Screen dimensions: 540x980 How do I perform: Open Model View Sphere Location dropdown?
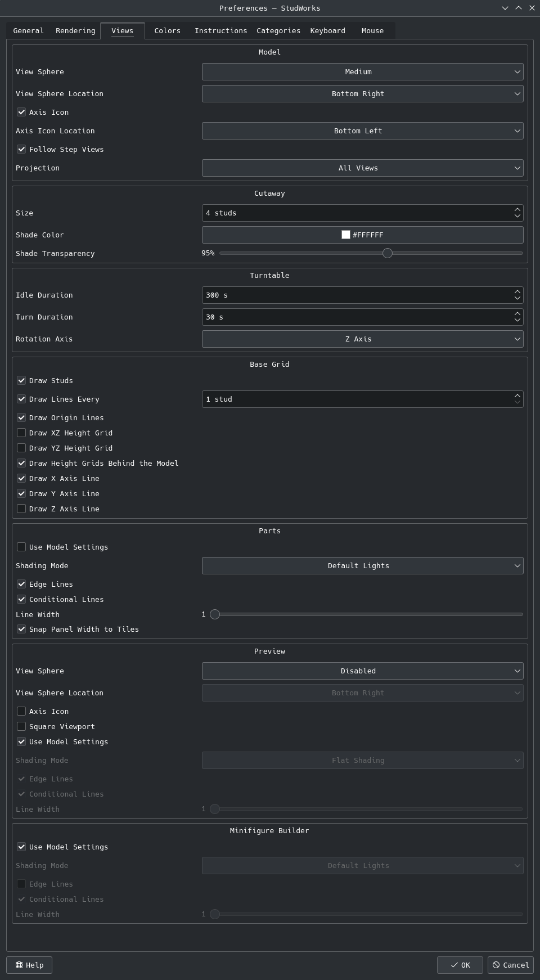(x=362, y=93)
